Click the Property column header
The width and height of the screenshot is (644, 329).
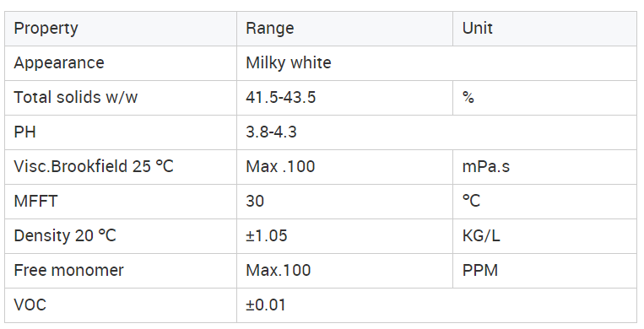tap(121, 29)
